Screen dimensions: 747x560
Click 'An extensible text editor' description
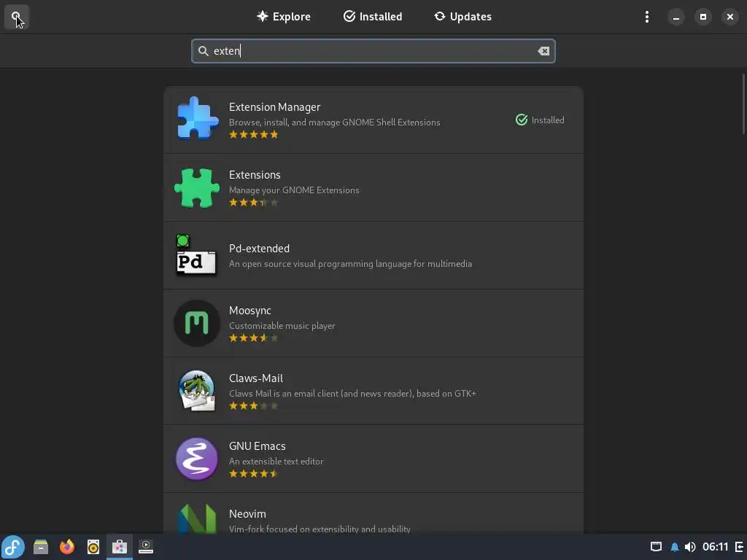click(276, 462)
